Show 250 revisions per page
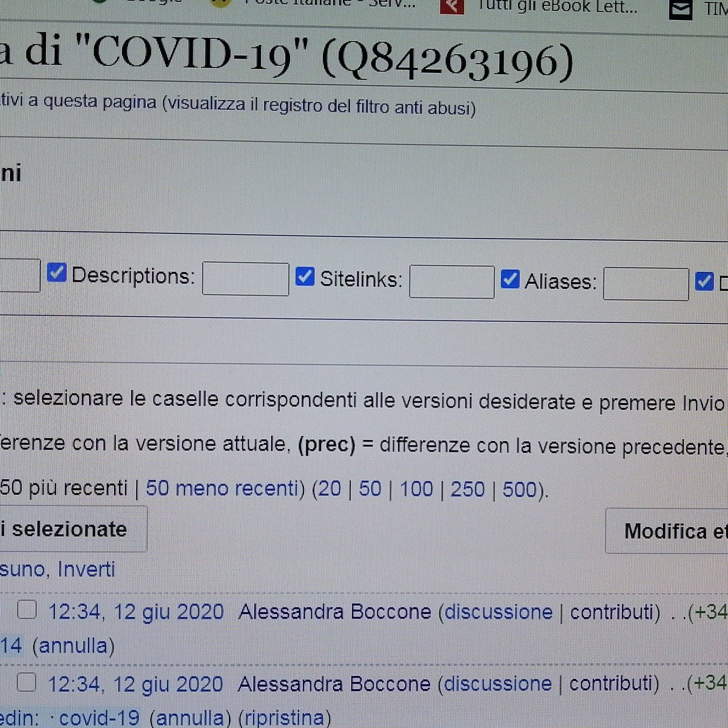The image size is (728, 728). 468,490
